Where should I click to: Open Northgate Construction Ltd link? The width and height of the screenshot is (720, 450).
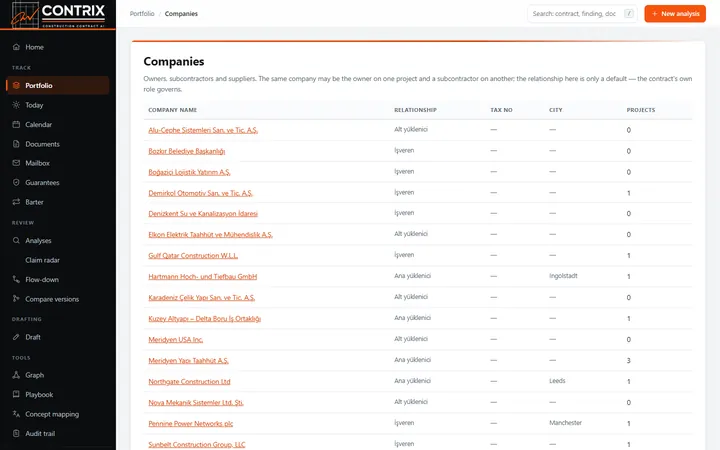[189, 382]
